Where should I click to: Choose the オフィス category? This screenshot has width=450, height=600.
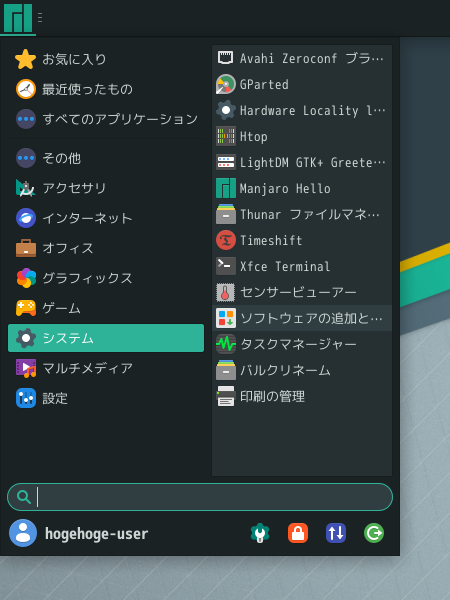106,248
